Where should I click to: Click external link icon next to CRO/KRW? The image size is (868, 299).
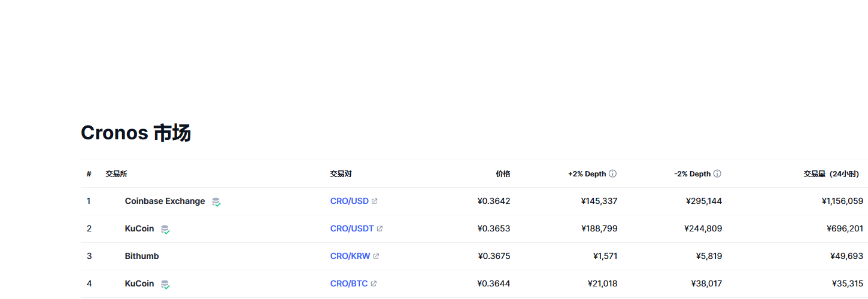tap(376, 257)
